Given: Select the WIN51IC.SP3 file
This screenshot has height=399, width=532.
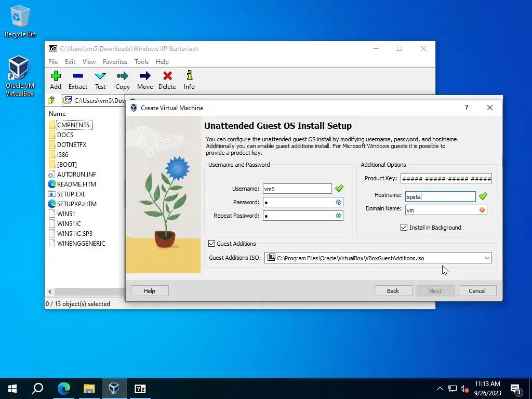Looking at the screenshot, I should (x=75, y=233).
